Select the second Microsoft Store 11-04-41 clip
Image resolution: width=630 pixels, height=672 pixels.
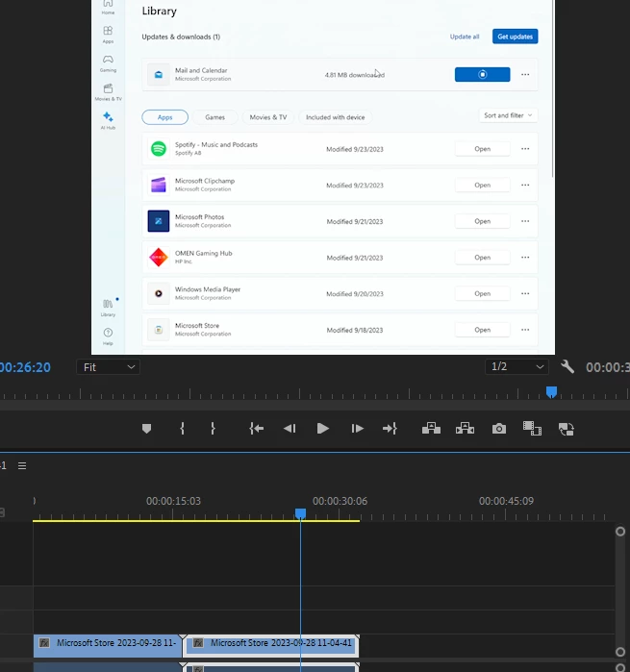pyautogui.click(x=271, y=645)
